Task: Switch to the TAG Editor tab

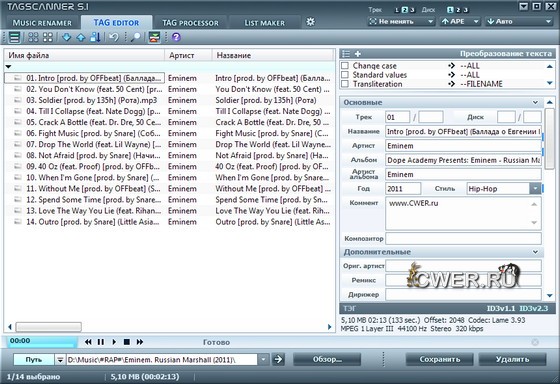Action: coord(116,23)
